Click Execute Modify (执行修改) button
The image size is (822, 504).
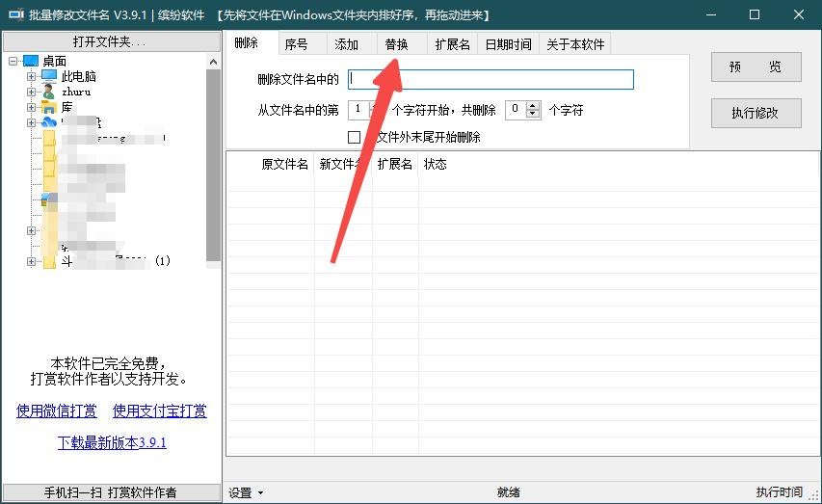tap(756, 113)
